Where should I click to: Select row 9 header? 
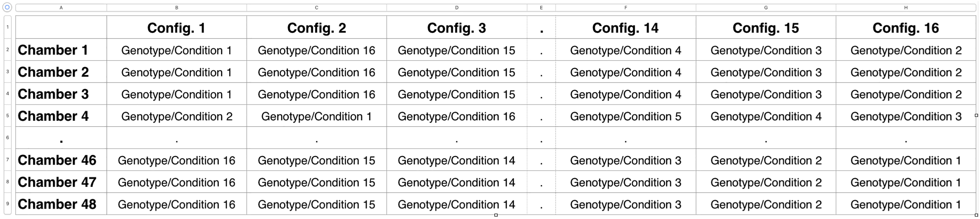(8, 204)
